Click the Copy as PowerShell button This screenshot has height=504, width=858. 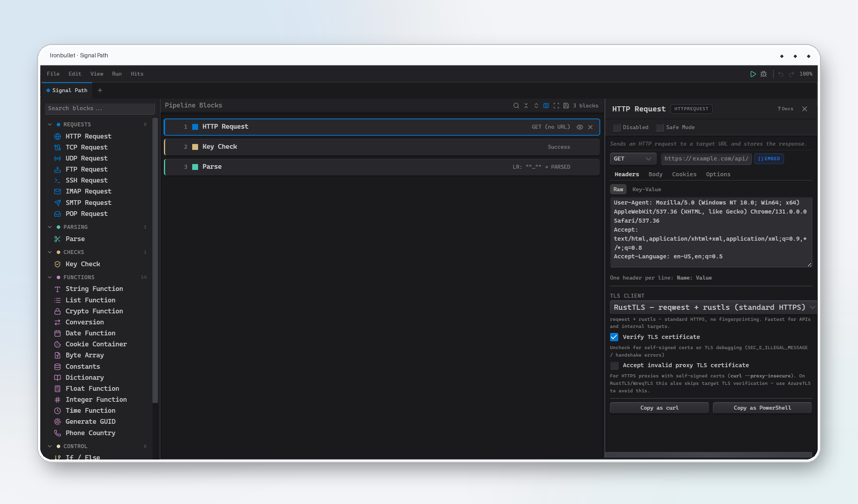[x=762, y=408]
